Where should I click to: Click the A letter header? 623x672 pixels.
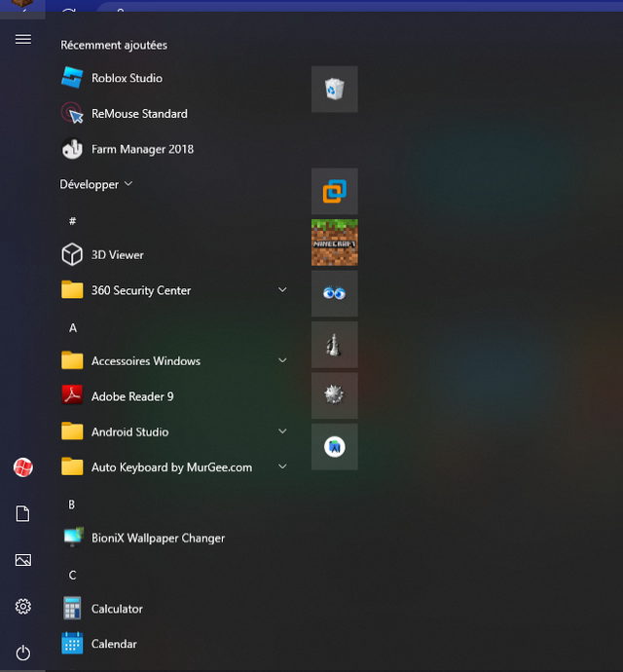[x=73, y=328]
